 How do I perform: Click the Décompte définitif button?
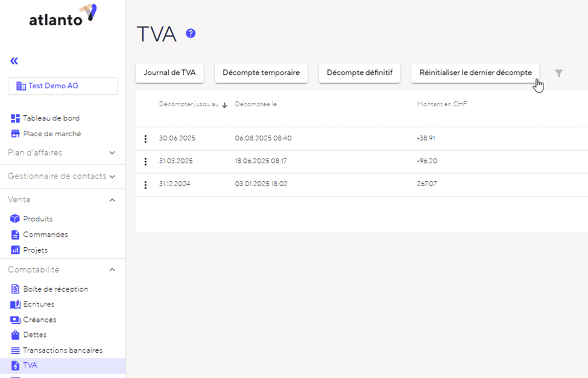tap(359, 73)
